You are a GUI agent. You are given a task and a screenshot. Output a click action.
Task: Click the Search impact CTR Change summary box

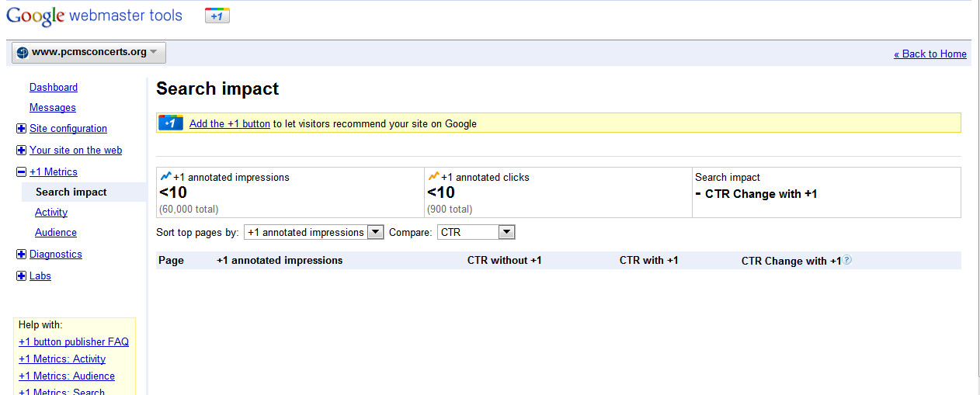(x=826, y=192)
